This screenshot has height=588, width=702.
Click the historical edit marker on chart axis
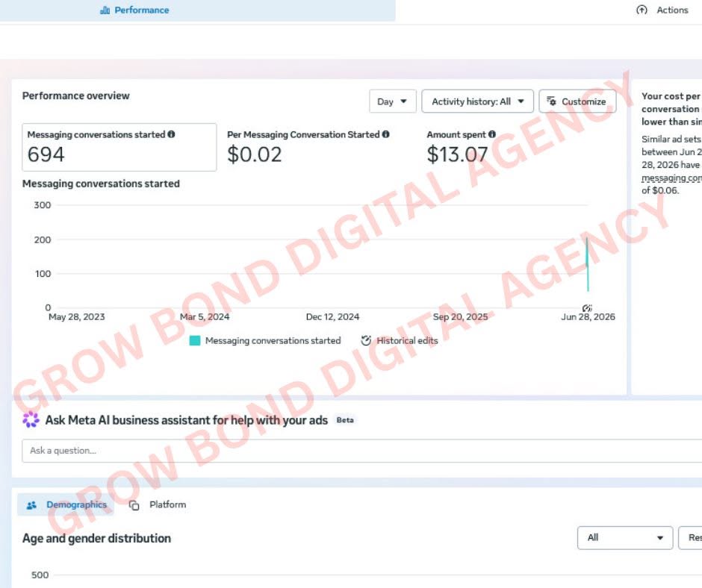[588, 308]
